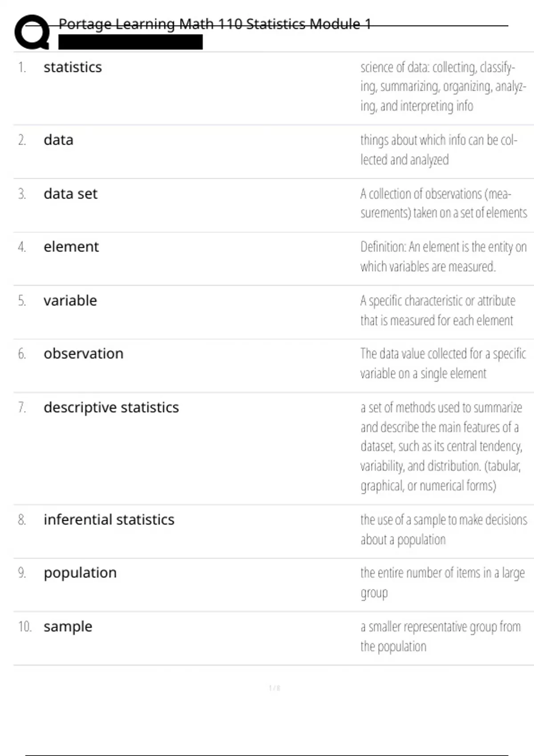Click the 'a set of methods' definition
The image size is (534, 756).
[441, 446]
